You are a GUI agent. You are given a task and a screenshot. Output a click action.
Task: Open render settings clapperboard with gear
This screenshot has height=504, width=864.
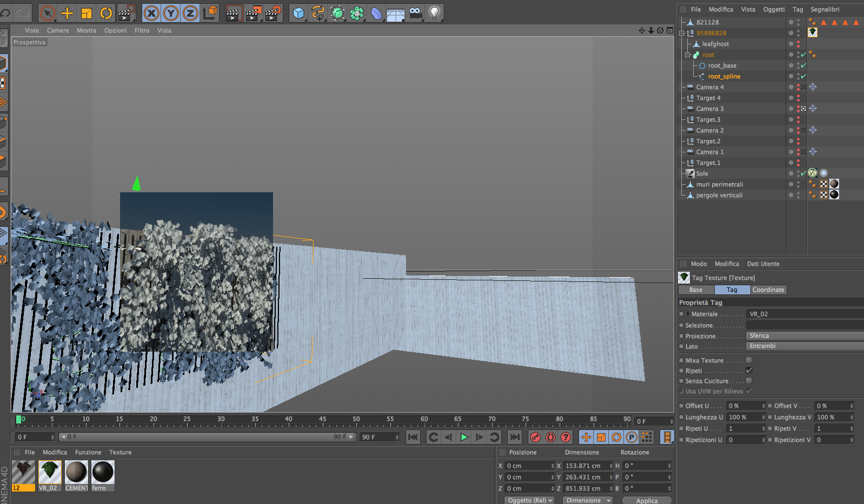[274, 13]
